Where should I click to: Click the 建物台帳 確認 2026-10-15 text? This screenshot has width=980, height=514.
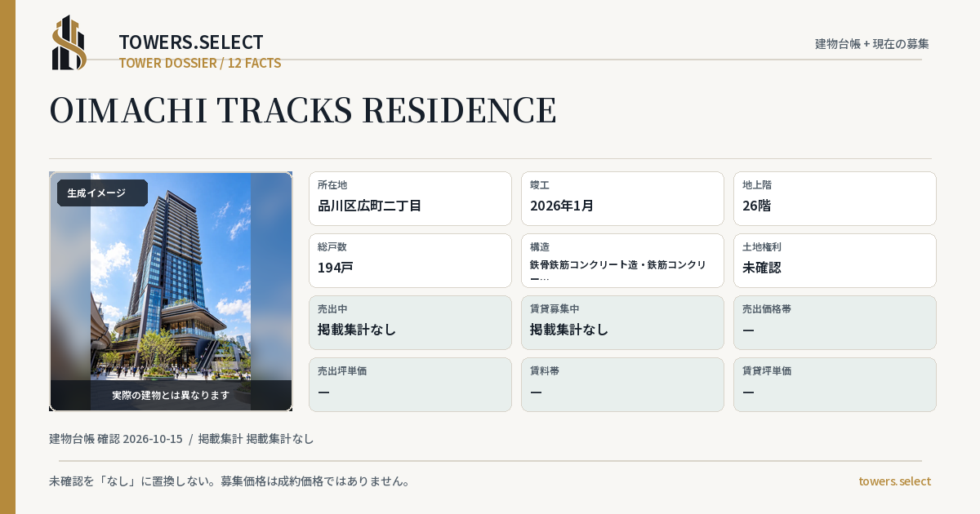[x=116, y=439]
